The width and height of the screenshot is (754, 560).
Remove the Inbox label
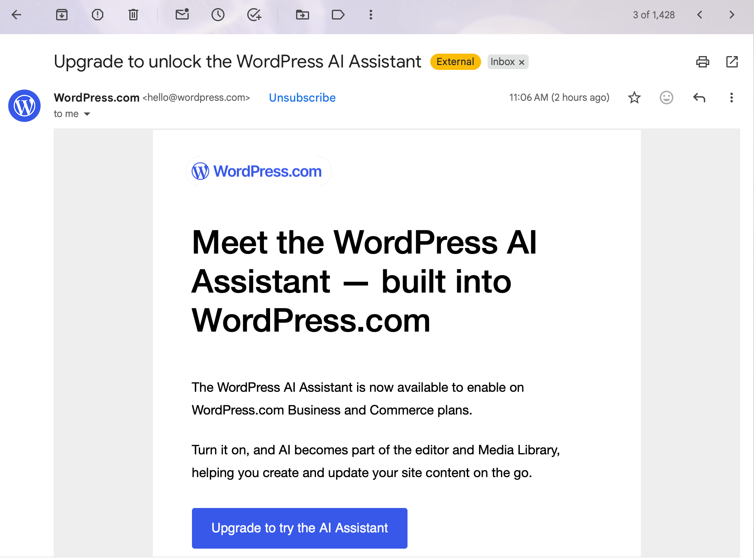coord(522,62)
